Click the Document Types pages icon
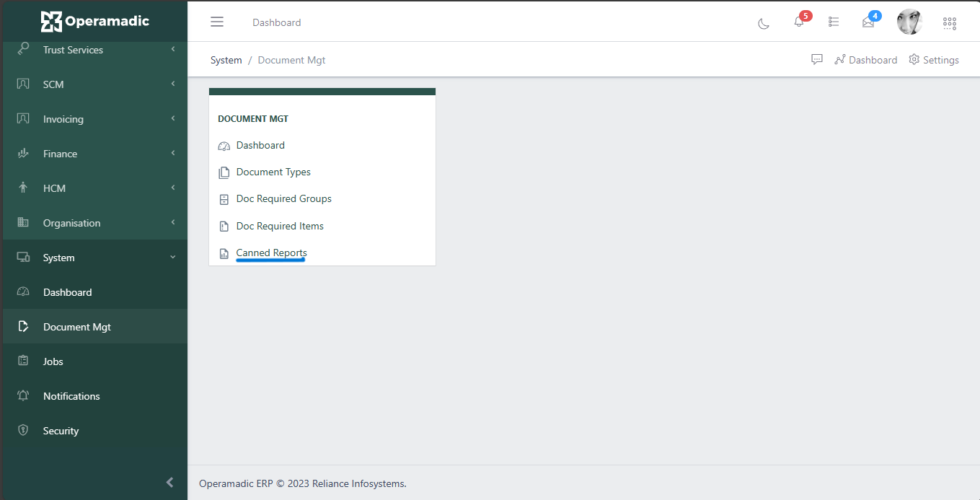Image resolution: width=980 pixels, height=500 pixels. click(224, 172)
